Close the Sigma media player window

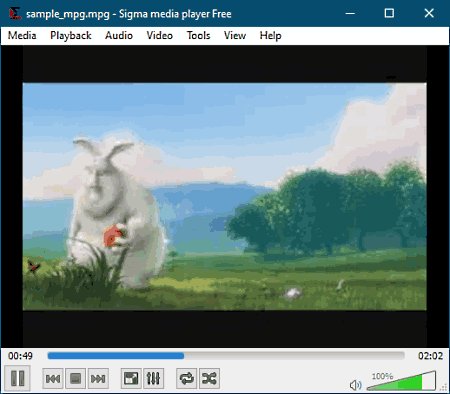tap(429, 13)
